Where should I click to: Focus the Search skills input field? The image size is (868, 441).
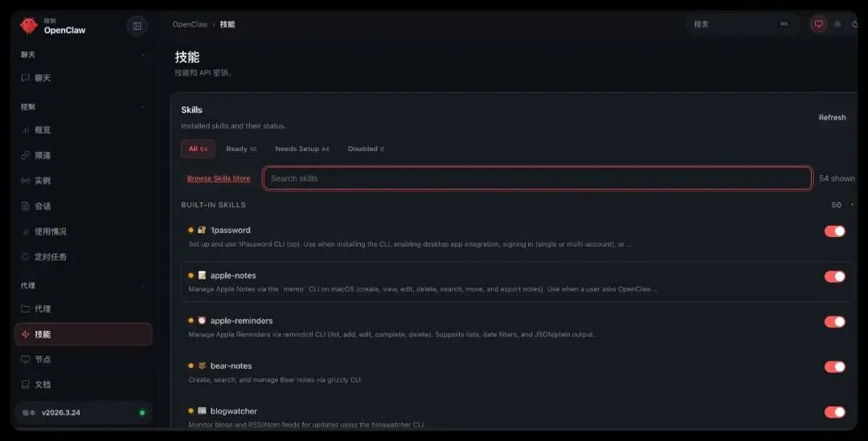click(x=538, y=178)
